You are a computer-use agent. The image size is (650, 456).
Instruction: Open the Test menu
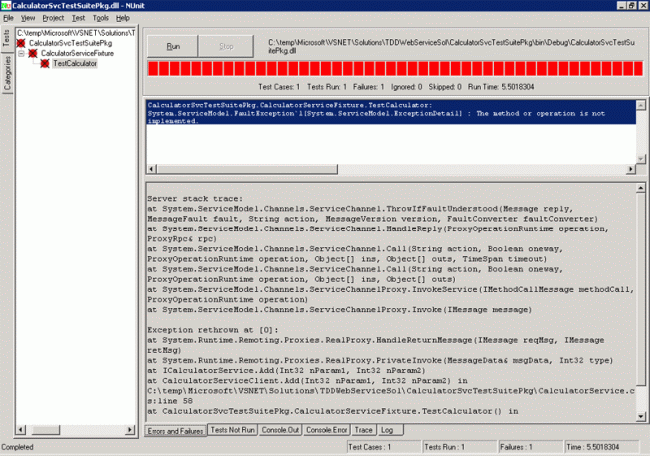78,18
